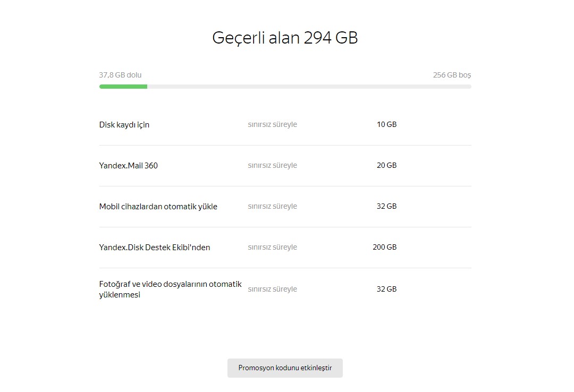574x392 pixels.
Task: Click the empty grey part of storage bar
Action: 309,87
